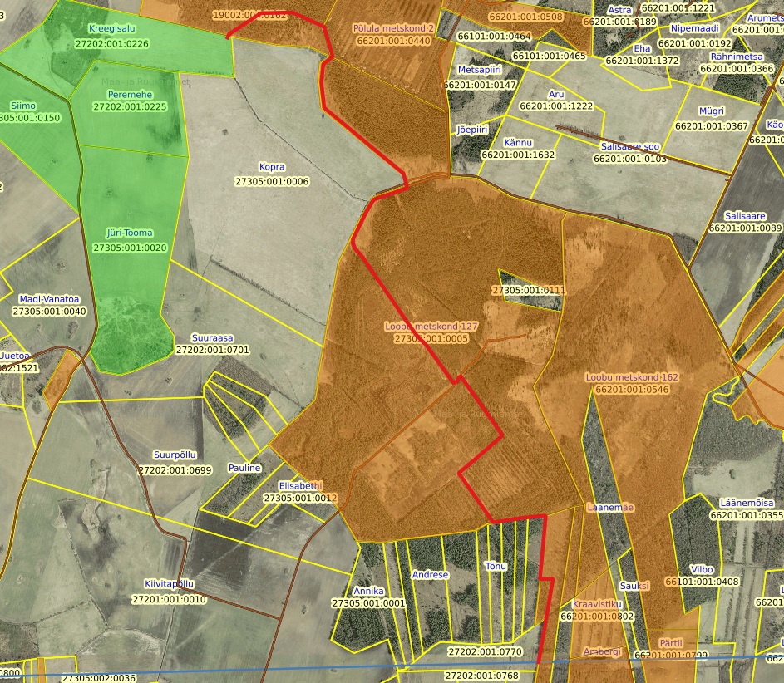Select the Salisaare soo parcel
The image size is (784, 683).
(x=629, y=146)
